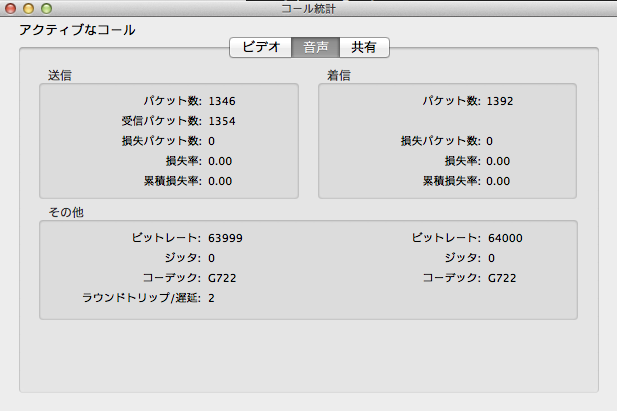Select the 音声 tab
617x411 pixels.
coord(315,48)
